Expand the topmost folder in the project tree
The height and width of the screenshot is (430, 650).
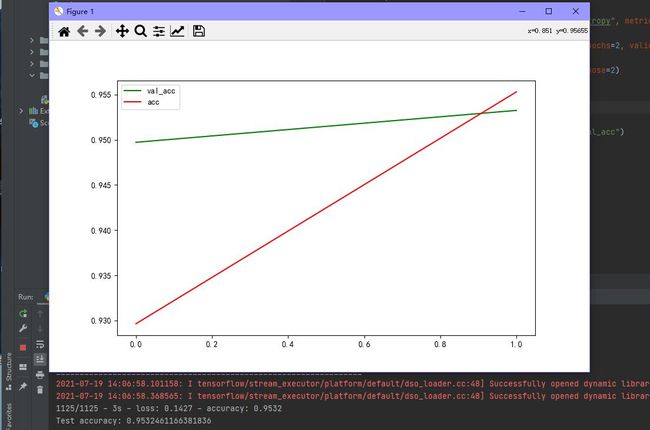click(x=32, y=40)
